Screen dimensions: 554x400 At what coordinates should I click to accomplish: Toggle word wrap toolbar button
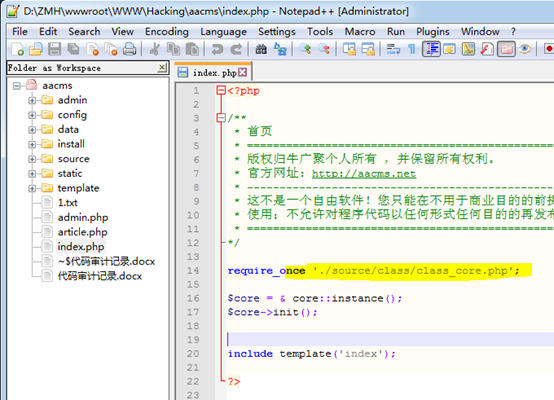pyautogui.click(x=393, y=49)
